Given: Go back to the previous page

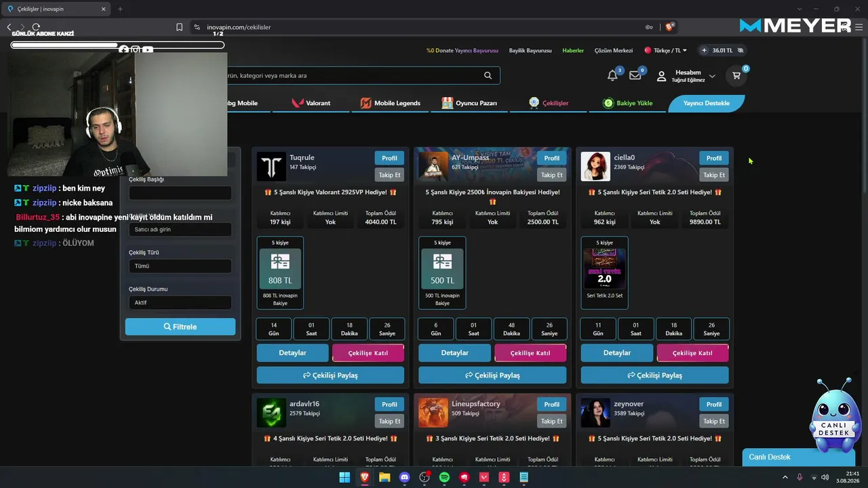Looking at the screenshot, I should (9, 27).
